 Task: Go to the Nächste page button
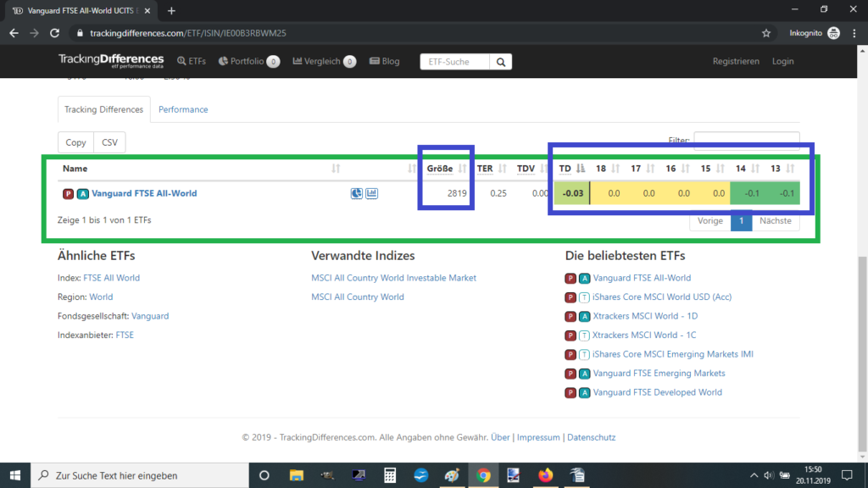click(x=775, y=221)
